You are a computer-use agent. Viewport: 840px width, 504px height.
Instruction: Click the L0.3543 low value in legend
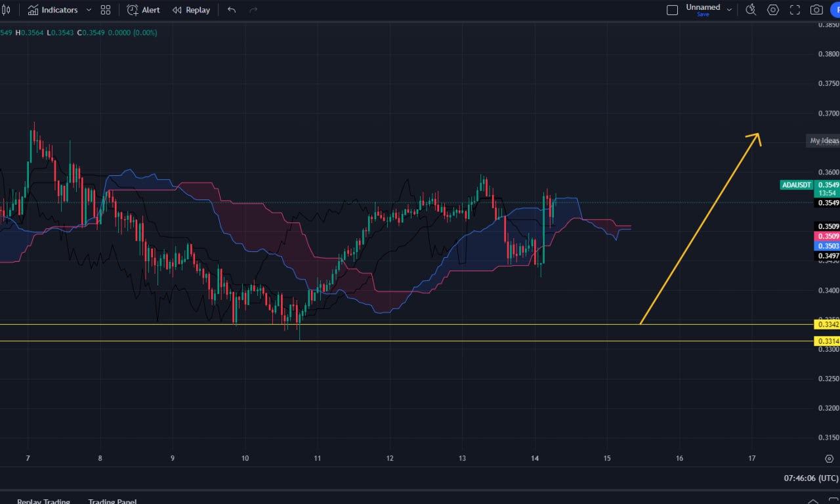pyautogui.click(x=62, y=32)
